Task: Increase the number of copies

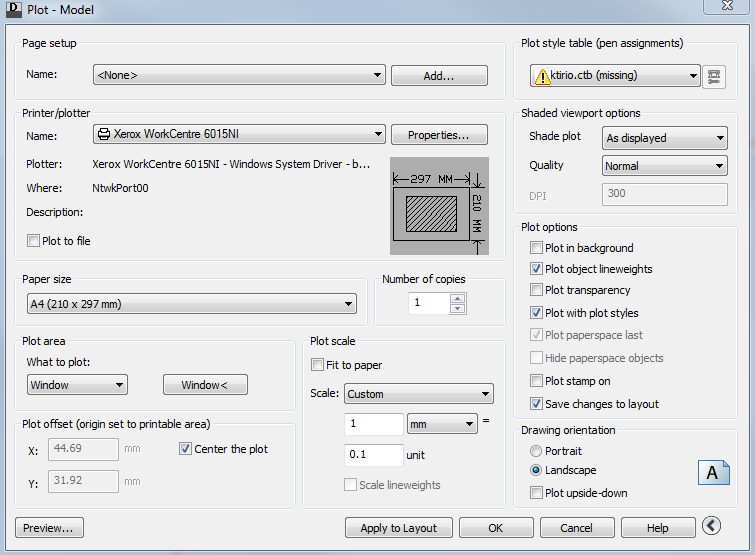Action: 457,298
